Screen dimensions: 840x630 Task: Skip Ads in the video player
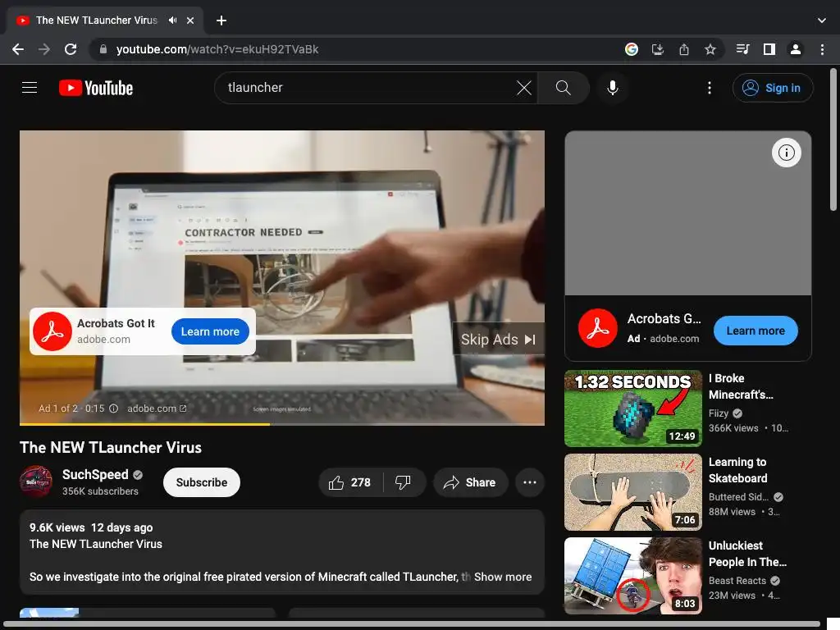[498, 339]
